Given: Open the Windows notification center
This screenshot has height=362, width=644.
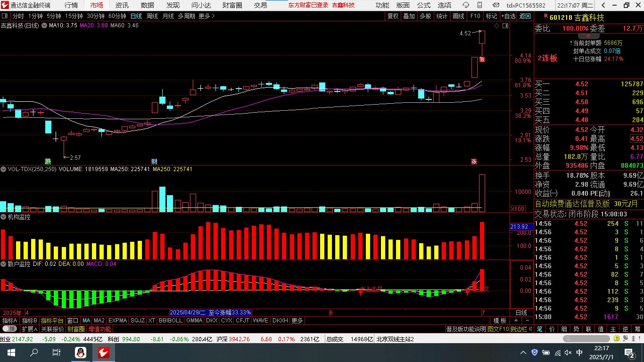Looking at the screenshot, I should pyautogui.click(x=629, y=353).
